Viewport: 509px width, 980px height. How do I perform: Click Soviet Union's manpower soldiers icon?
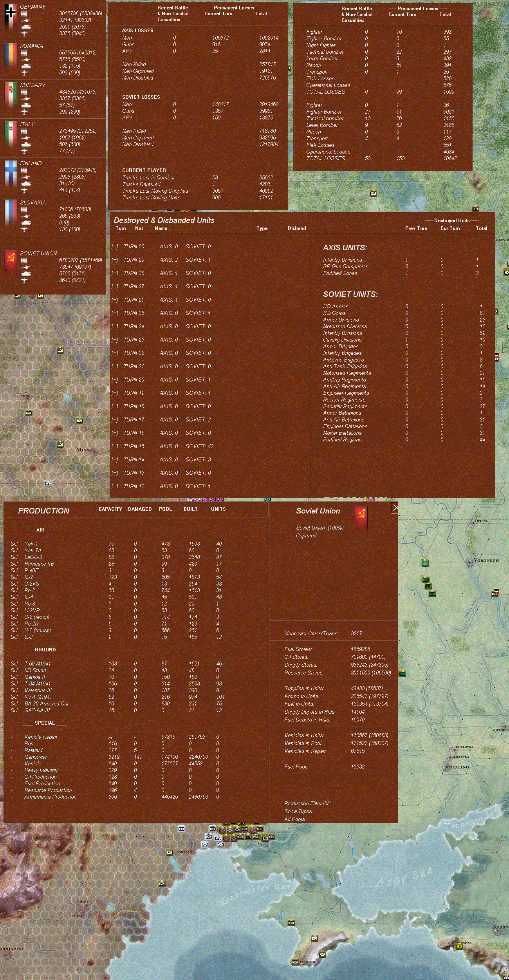[24, 260]
